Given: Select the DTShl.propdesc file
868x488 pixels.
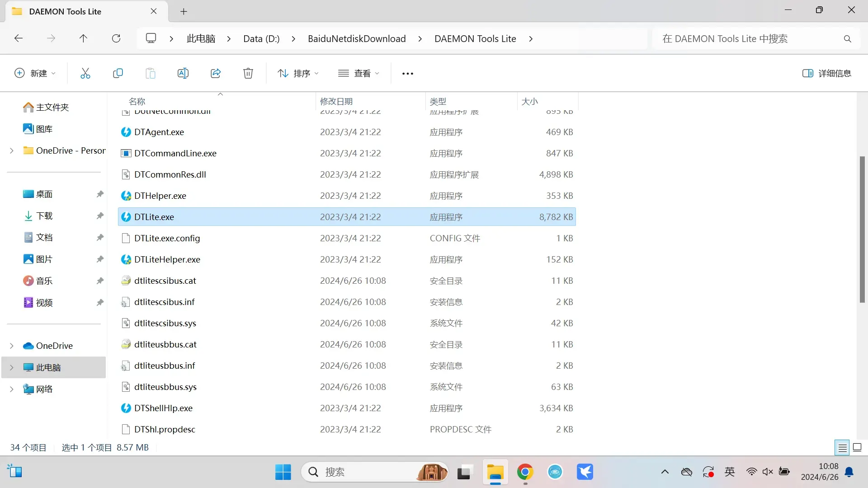Looking at the screenshot, I should 347,429.
